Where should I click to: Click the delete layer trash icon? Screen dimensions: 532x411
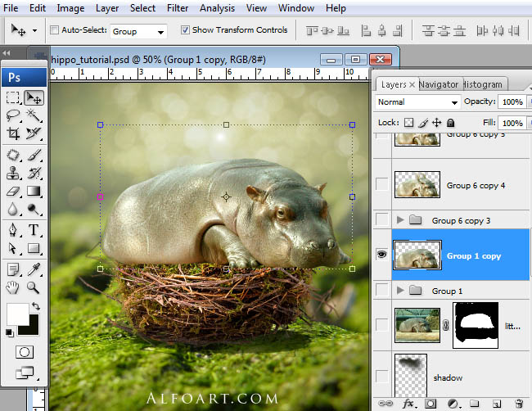tap(518, 403)
